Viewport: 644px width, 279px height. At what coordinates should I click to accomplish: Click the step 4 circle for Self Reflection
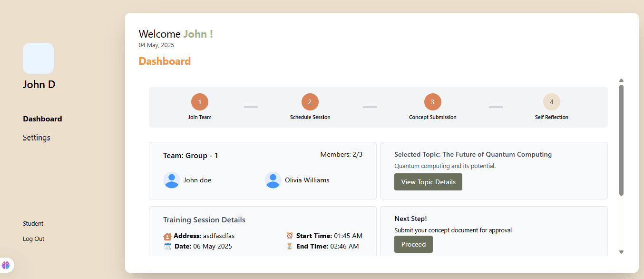tap(552, 102)
